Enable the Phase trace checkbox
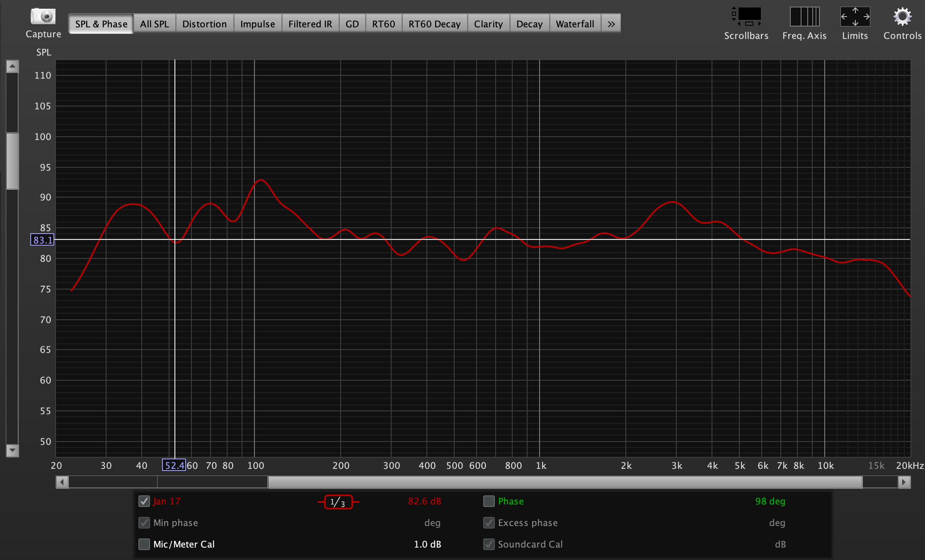The width and height of the screenshot is (925, 560). point(489,501)
